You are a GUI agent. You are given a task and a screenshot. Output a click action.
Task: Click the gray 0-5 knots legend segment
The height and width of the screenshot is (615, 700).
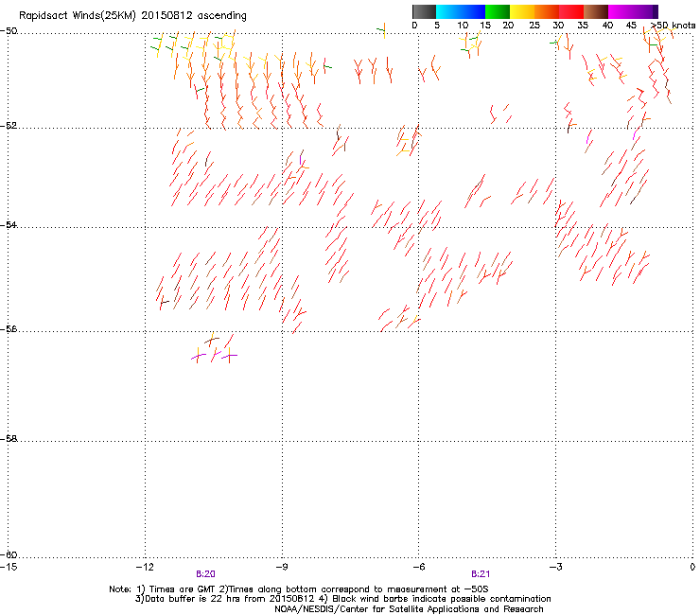click(424, 11)
